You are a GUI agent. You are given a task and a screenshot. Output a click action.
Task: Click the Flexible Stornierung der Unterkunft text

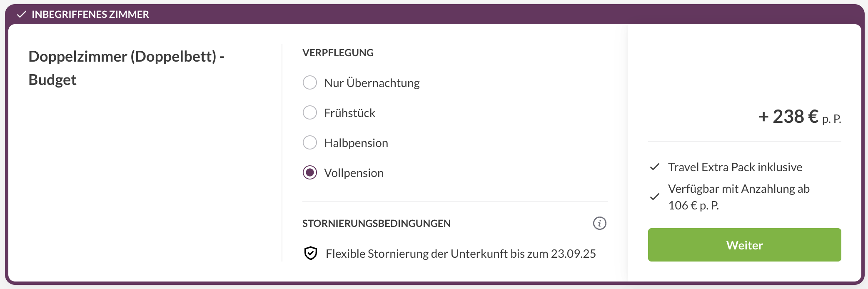click(x=461, y=254)
